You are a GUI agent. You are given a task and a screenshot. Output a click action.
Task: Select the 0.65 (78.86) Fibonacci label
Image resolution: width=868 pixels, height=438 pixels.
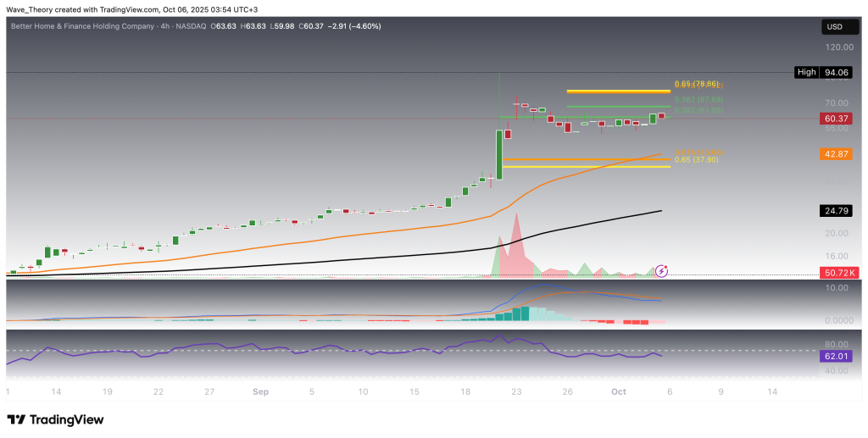(698, 85)
